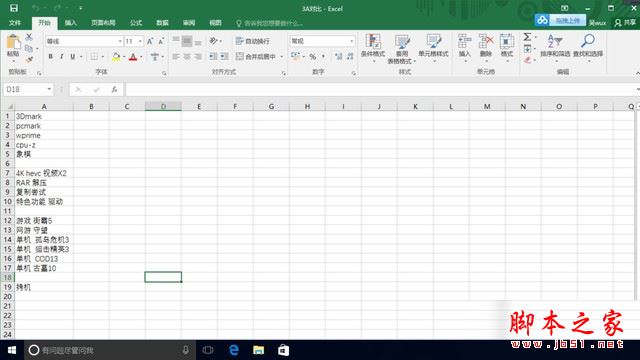
Task: Increase decimal places
Action: coord(338,57)
